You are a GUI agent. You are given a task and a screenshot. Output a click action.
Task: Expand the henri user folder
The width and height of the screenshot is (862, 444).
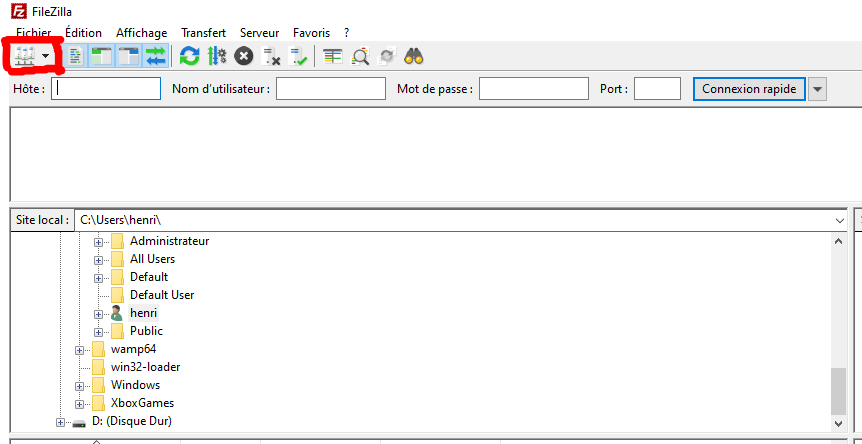(x=98, y=314)
